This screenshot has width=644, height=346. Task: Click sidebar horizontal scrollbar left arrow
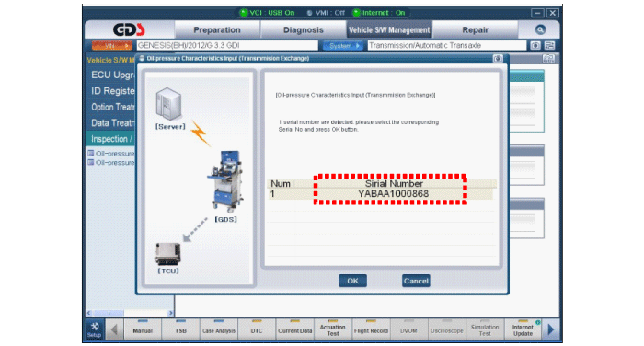click(89, 313)
